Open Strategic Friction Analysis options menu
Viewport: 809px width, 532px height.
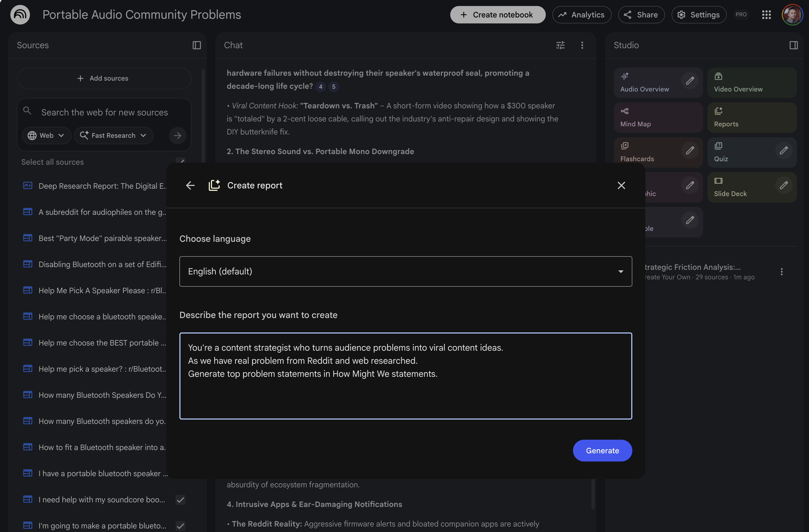click(782, 272)
